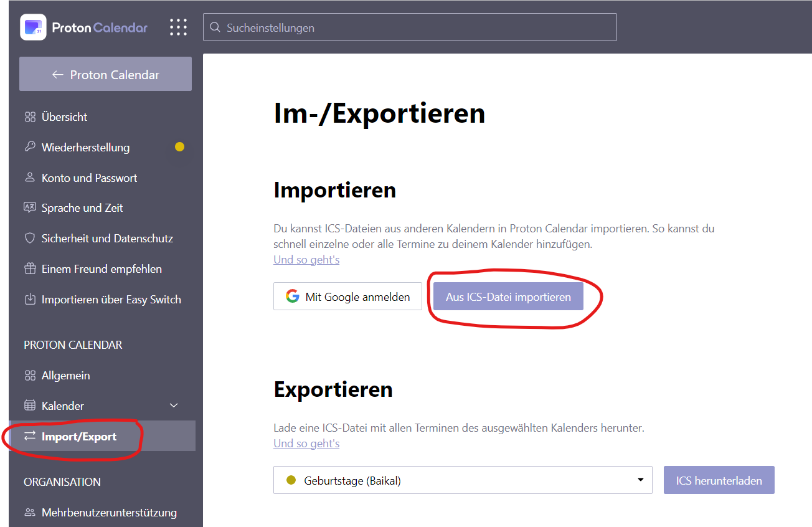The height and width of the screenshot is (527, 812).
Task: Return via the Proton Calendar back button
Action: coord(105,74)
